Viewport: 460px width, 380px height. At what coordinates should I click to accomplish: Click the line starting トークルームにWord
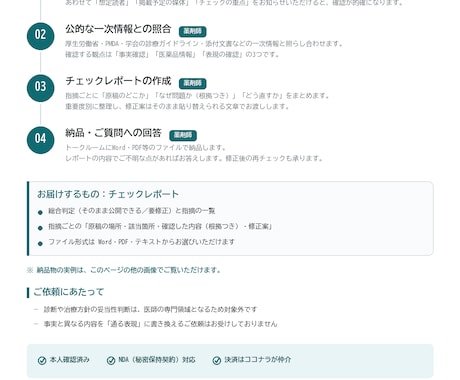(146, 148)
